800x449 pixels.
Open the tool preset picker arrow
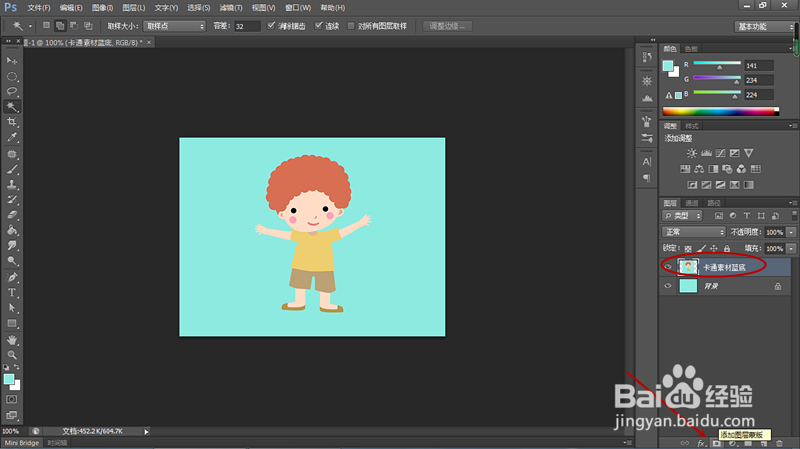click(x=30, y=26)
